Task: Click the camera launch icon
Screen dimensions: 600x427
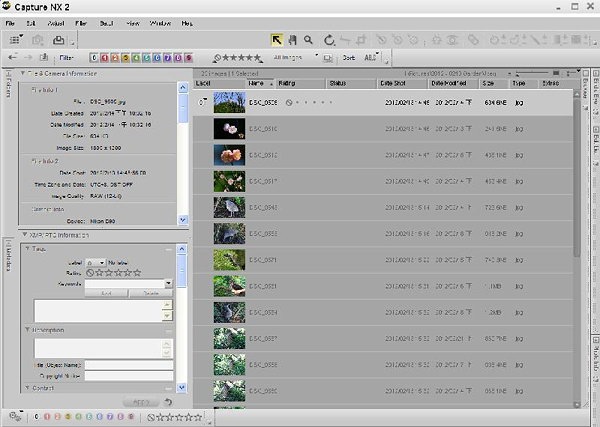Action: click(x=38, y=40)
